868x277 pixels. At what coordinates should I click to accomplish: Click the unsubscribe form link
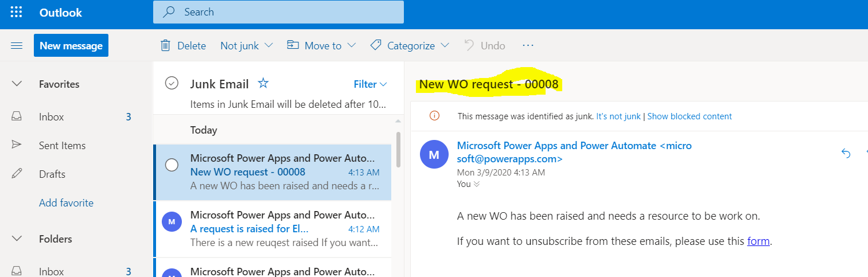pyautogui.click(x=758, y=241)
